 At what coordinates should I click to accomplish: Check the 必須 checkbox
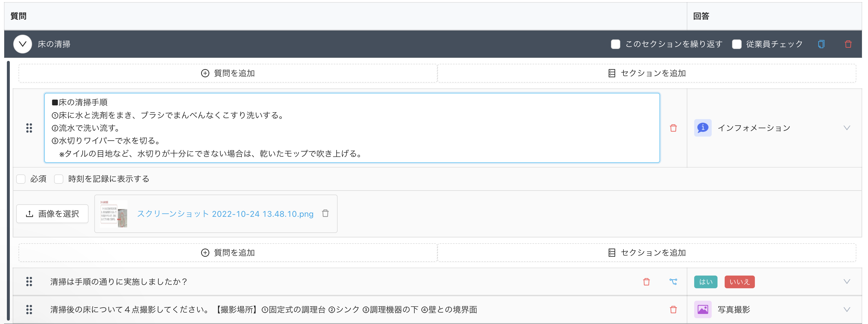(21, 179)
